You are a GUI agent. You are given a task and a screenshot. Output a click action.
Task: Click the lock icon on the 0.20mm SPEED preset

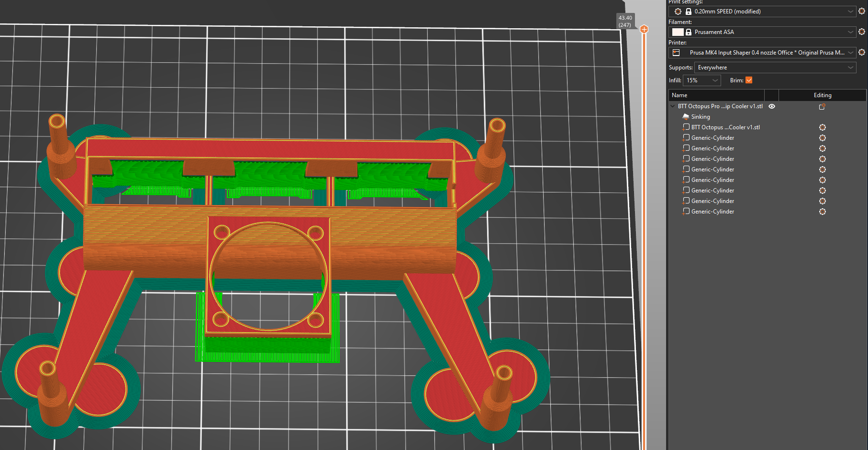coord(689,11)
